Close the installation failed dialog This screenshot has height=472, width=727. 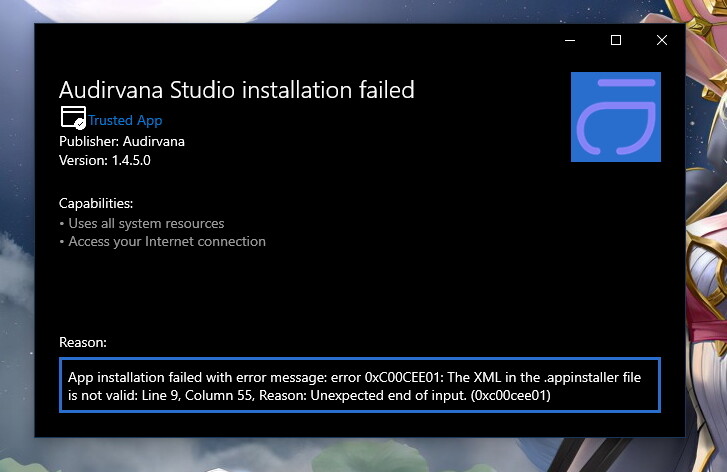662,40
